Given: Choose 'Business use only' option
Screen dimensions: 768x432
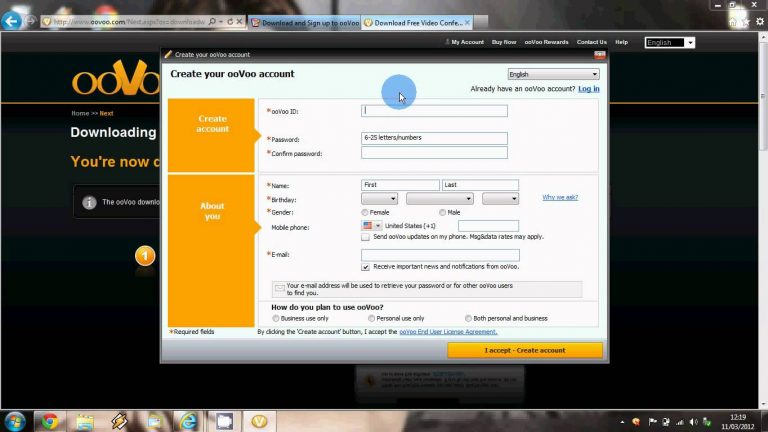Looking at the screenshot, I should (x=276, y=318).
